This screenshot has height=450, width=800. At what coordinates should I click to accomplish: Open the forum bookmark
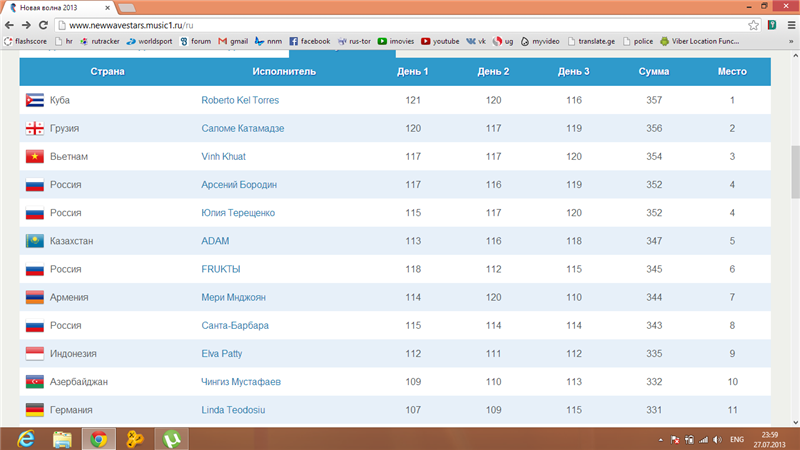195,41
